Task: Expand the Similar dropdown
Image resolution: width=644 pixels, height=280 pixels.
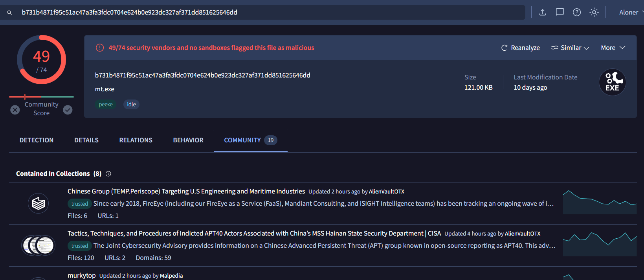Action: pyautogui.click(x=571, y=48)
